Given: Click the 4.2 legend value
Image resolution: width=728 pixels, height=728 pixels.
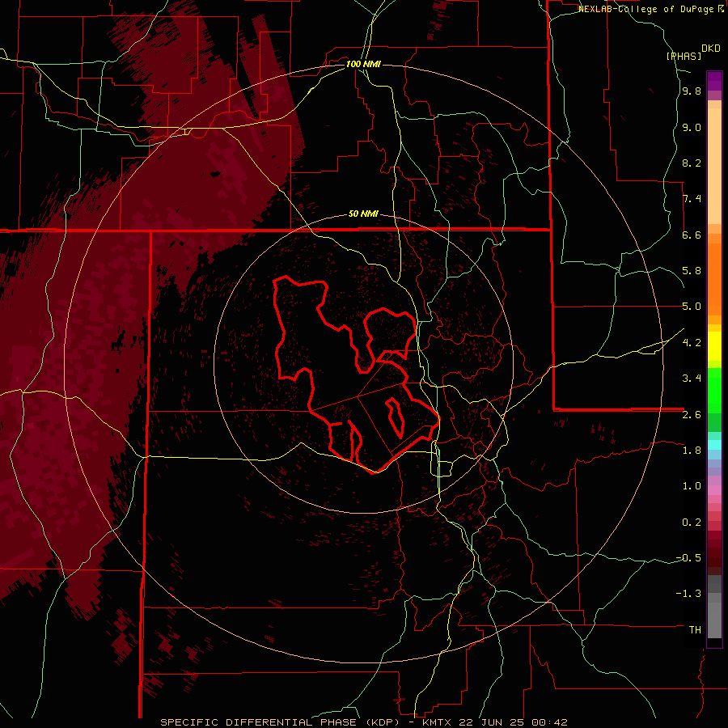Looking at the screenshot, I should [692, 343].
